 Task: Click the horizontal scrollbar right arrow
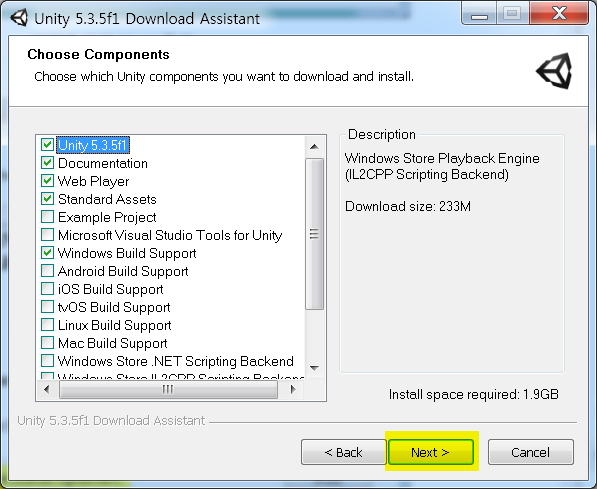pyautogui.click(x=293, y=389)
